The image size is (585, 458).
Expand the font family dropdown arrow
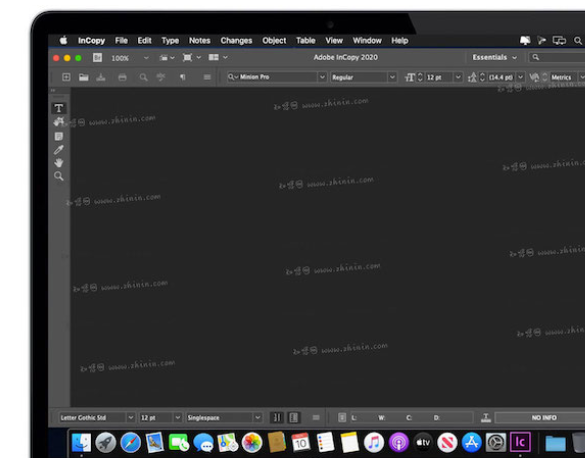click(x=322, y=77)
